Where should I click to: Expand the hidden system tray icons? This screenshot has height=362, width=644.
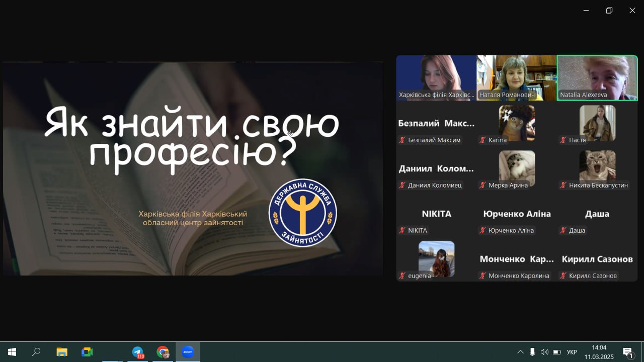520,352
